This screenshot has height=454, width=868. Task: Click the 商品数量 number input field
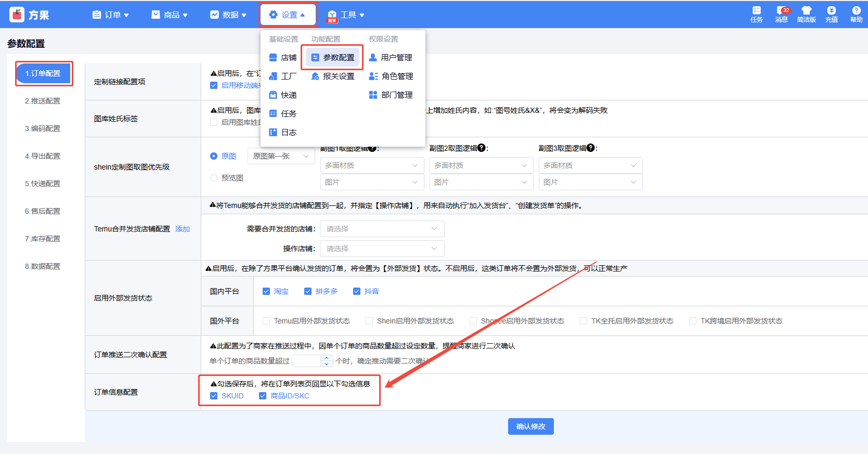[307, 361]
